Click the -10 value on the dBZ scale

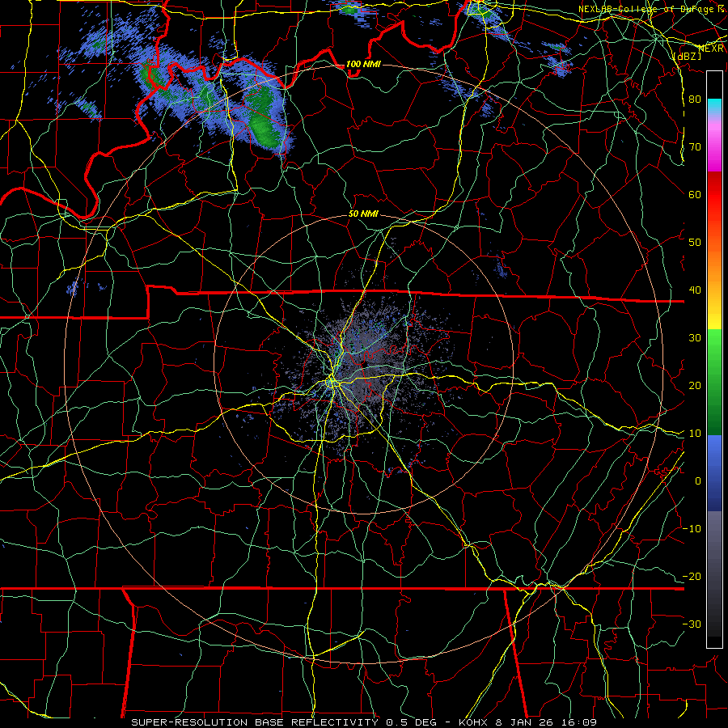(x=692, y=529)
